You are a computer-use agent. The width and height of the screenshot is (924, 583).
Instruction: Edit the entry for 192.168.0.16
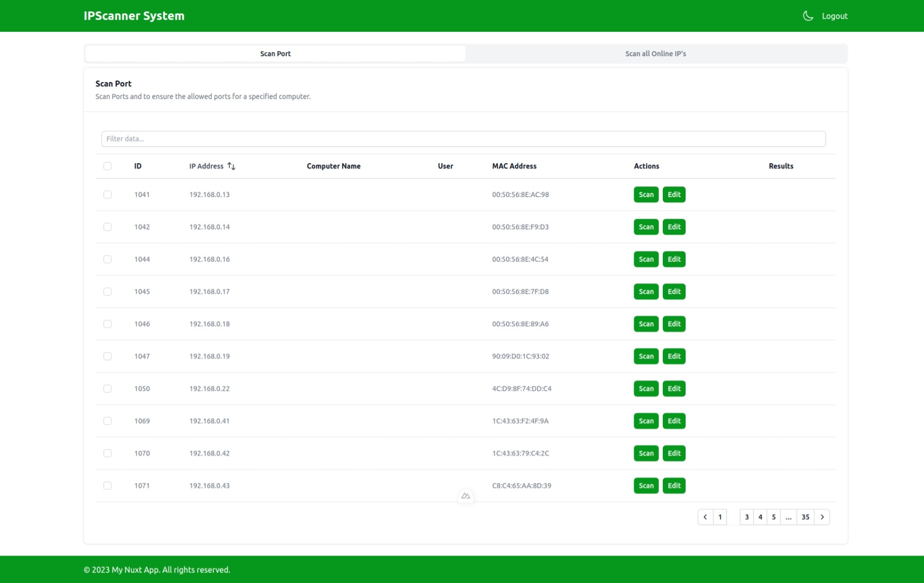pyautogui.click(x=674, y=259)
